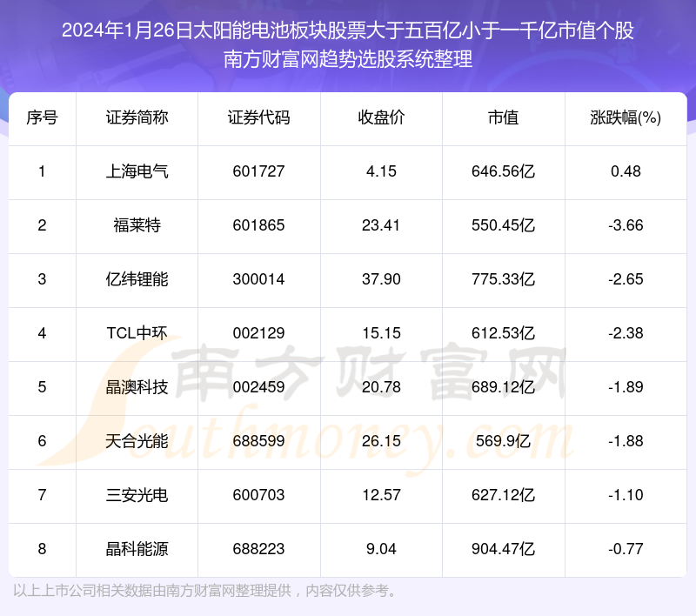Click closing price 12.57

(x=381, y=495)
